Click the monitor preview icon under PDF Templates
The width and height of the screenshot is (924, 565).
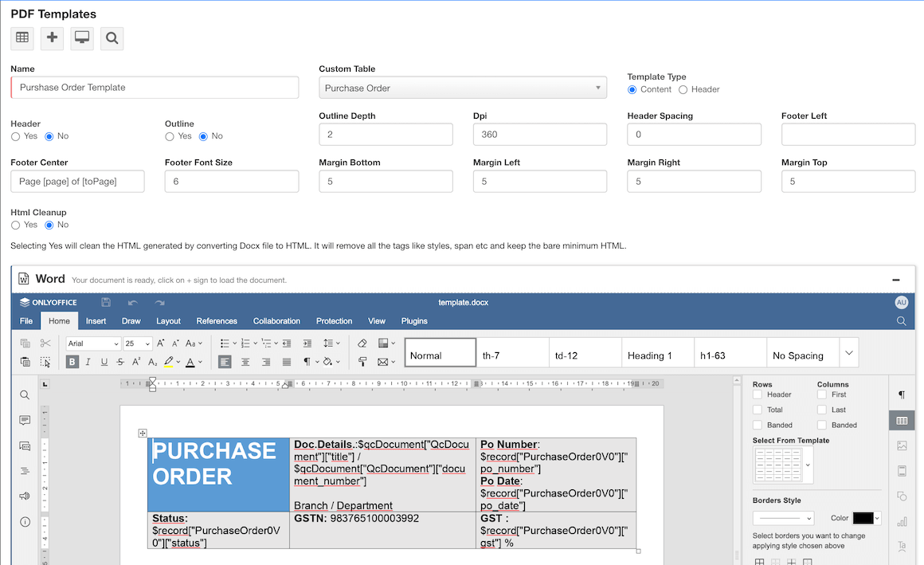(82, 38)
